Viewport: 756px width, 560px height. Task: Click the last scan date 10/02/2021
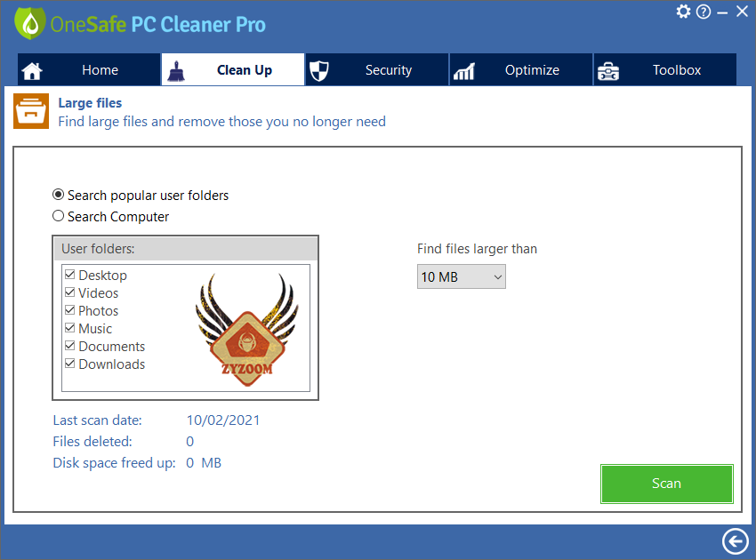click(223, 420)
